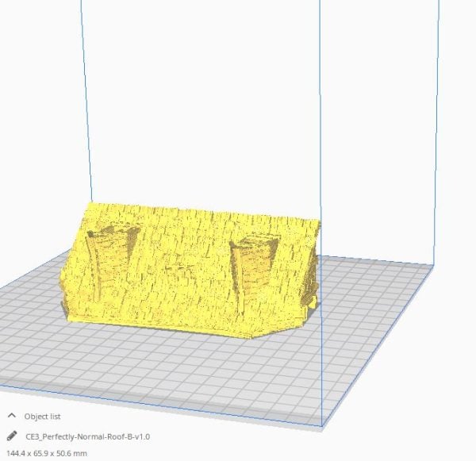Collapse the Object list chevron
Viewport: 476px width, 461px height.
[x=12, y=416]
